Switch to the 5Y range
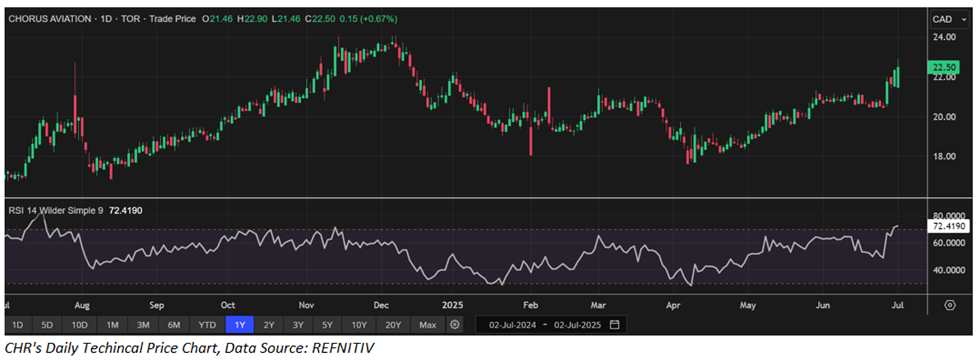The width and height of the screenshot is (980, 361). (x=327, y=325)
